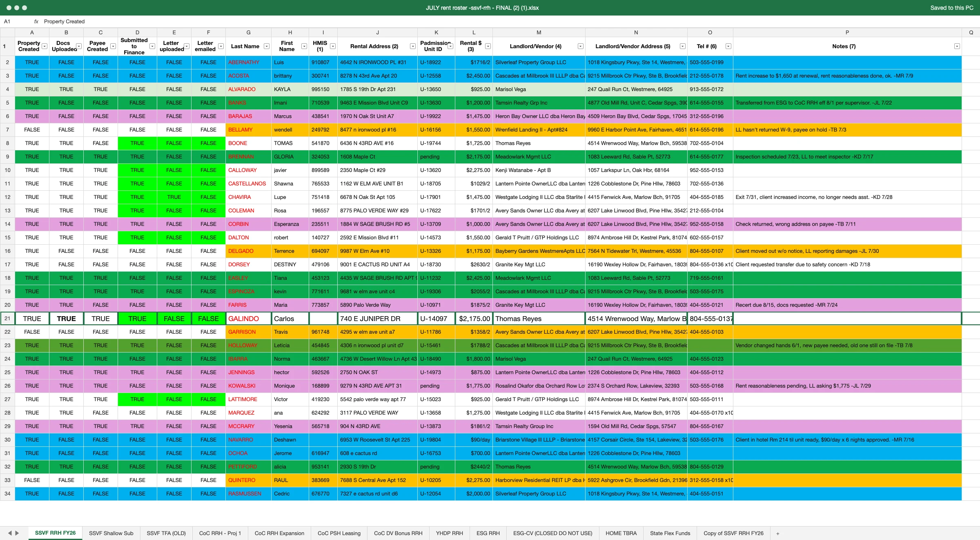Open the CoC RRH Expansion sheet tab
Viewport: 980px width, 540px height.
click(279, 533)
